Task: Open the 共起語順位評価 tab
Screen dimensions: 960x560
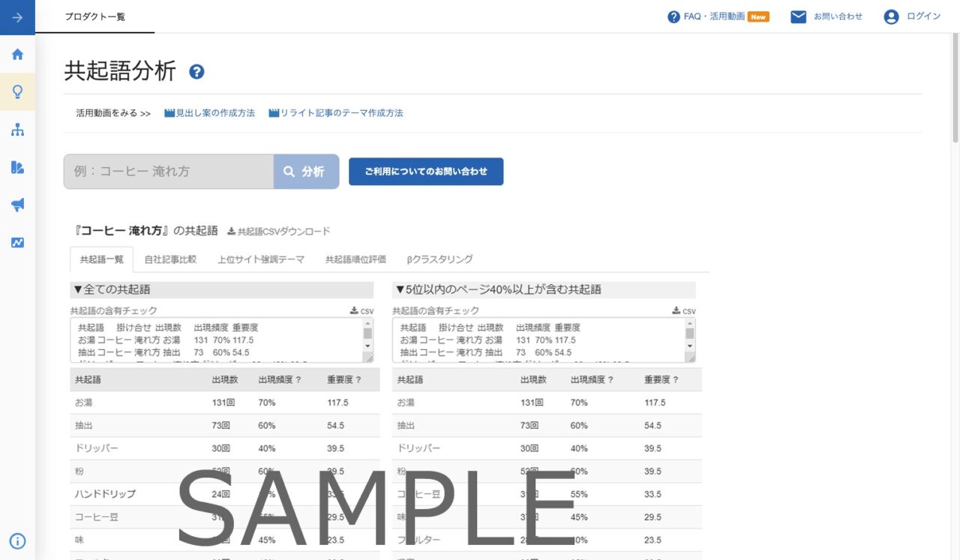Action: [355, 259]
